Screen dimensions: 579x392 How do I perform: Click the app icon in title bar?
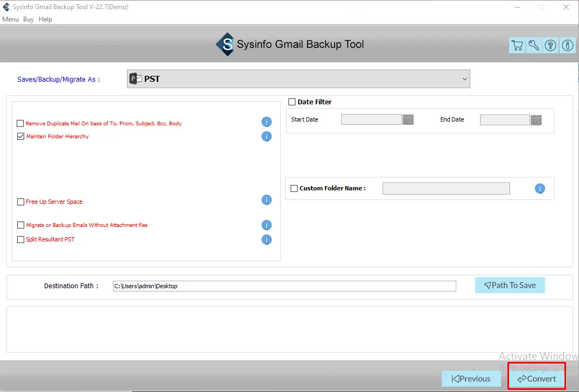6,7
